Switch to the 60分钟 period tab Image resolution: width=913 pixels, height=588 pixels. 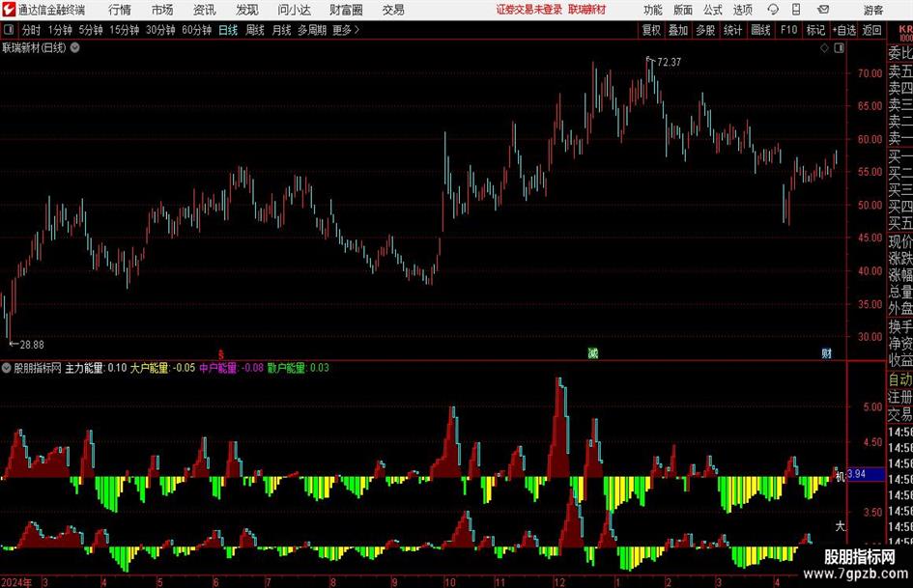click(197, 30)
